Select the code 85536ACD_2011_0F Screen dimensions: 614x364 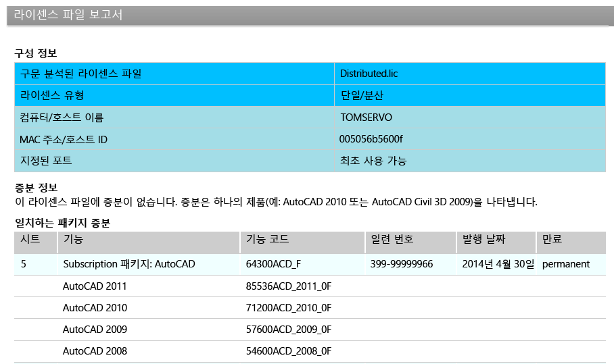pos(289,286)
